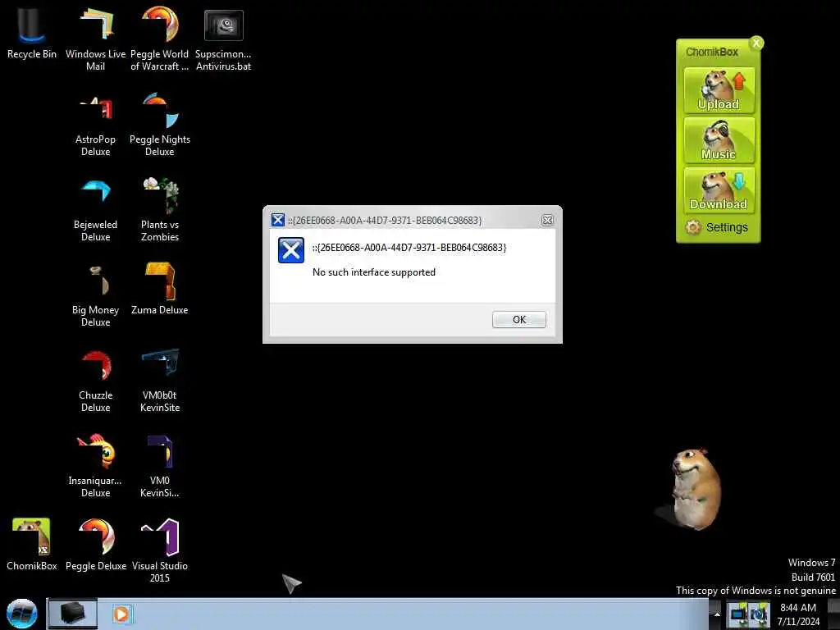Open the clock showing 8:44 AM
Image resolution: width=840 pixels, height=630 pixels.
click(798, 614)
